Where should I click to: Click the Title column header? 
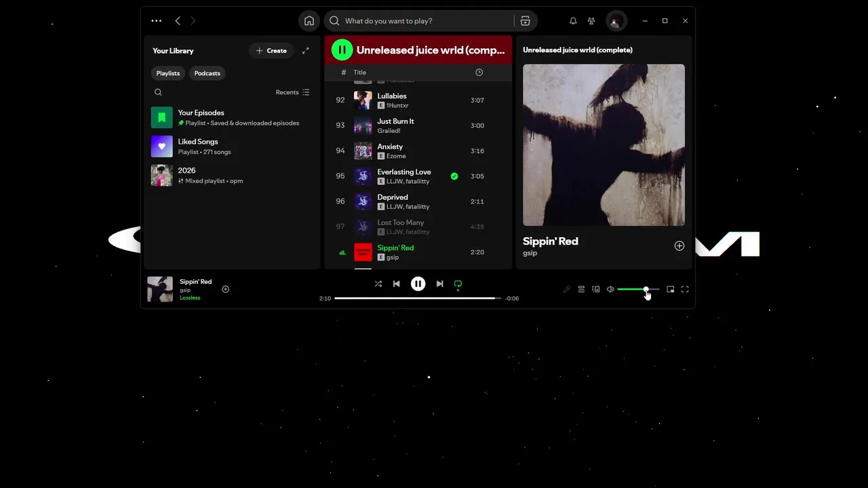359,73
